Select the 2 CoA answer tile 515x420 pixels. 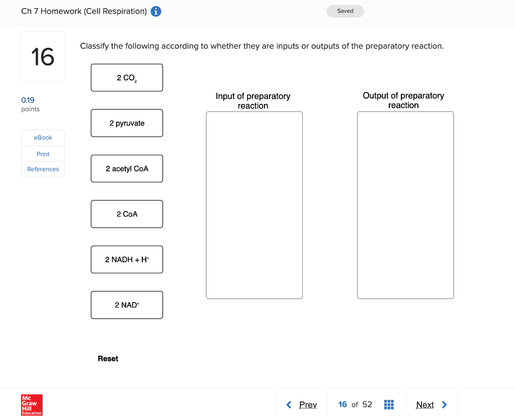point(127,214)
